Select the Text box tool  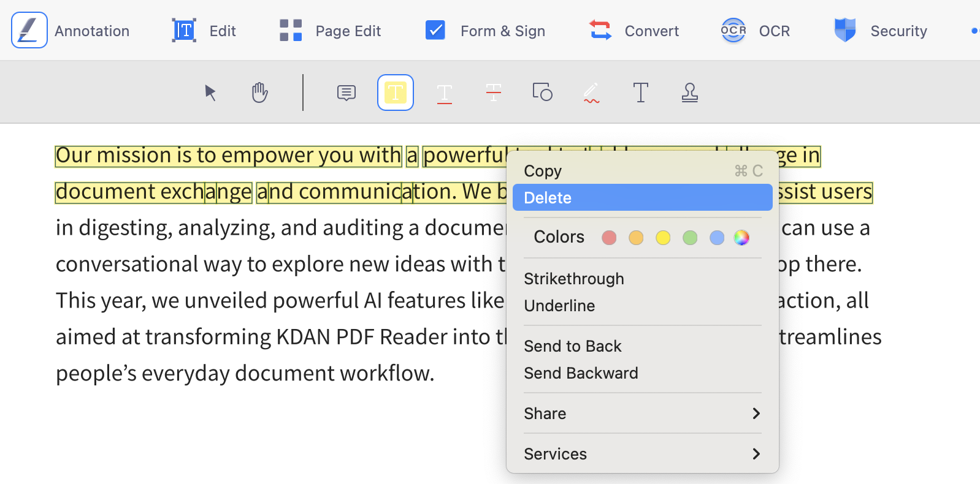(x=641, y=93)
